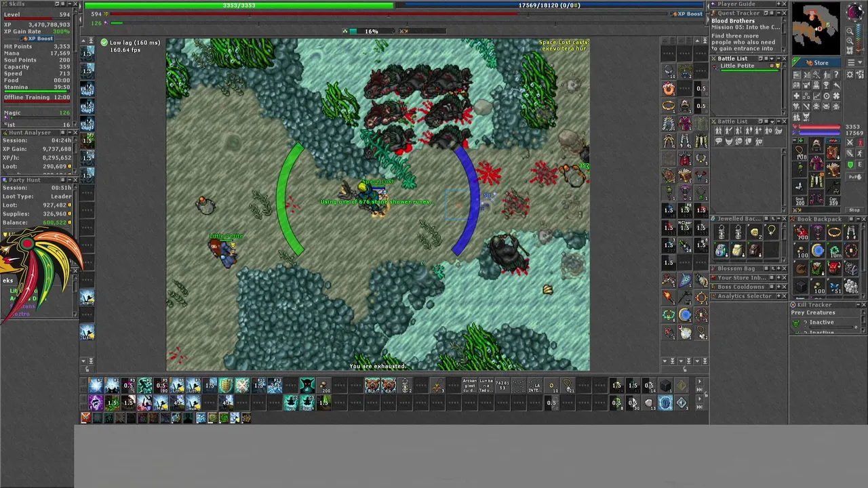Open the hamburger menu under the minimap
Image resolution: width=868 pixels, height=488 pixels.
point(851,62)
